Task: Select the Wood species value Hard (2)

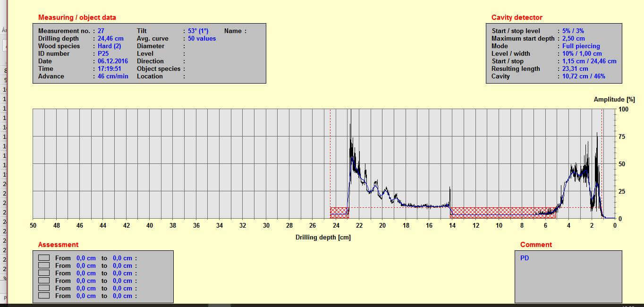Action: pyautogui.click(x=109, y=46)
